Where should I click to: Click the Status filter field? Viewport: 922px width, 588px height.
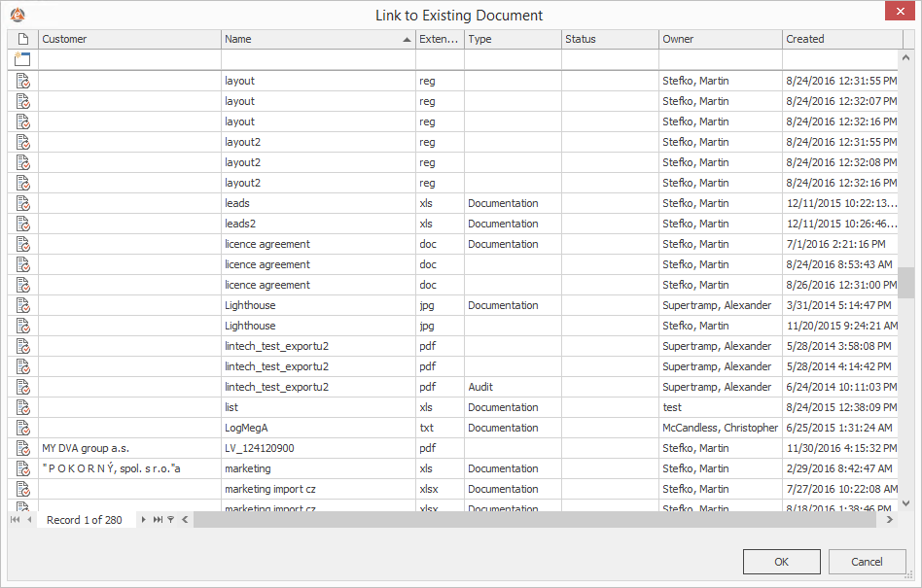pyautogui.click(x=611, y=59)
